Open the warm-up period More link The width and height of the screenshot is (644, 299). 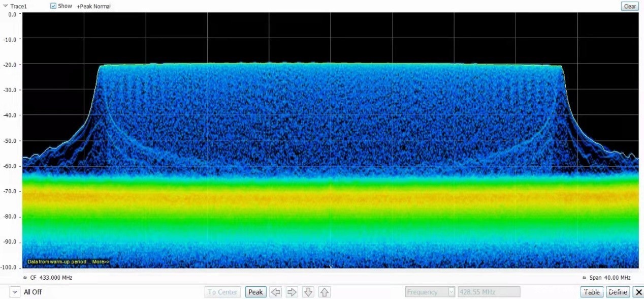100,262
